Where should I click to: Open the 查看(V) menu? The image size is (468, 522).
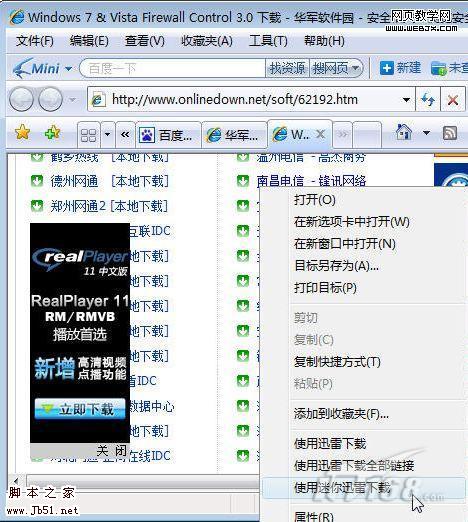pos(145,41)
